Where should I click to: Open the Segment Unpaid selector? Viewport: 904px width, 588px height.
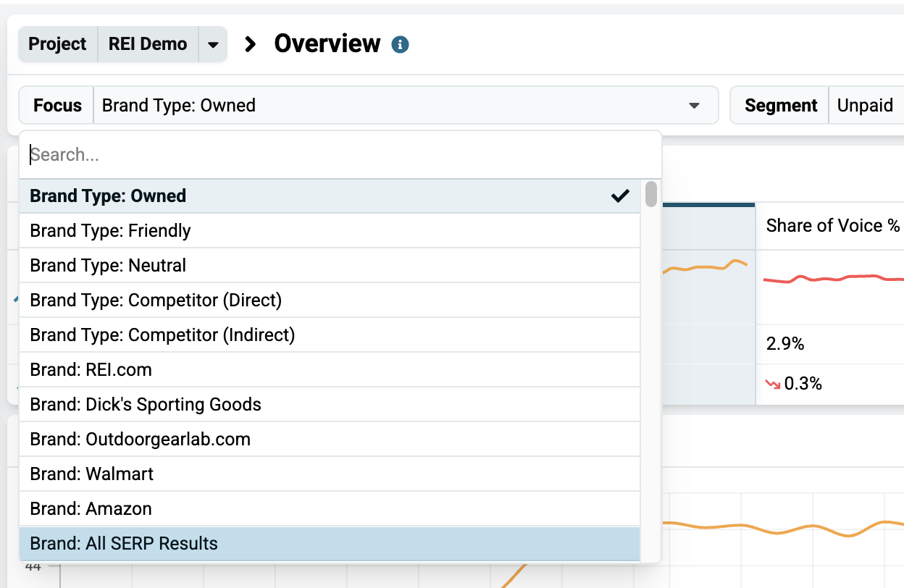point(866,106)
